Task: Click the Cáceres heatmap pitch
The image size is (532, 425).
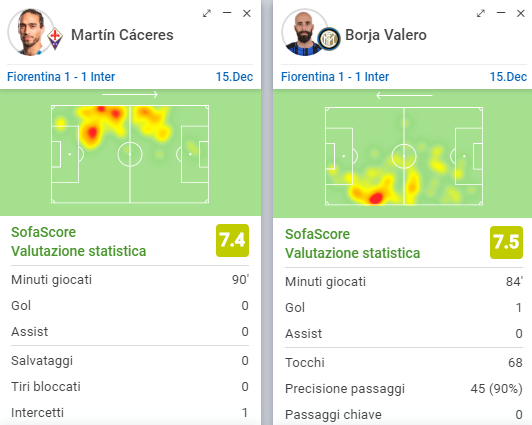Action: coord(130,154)
